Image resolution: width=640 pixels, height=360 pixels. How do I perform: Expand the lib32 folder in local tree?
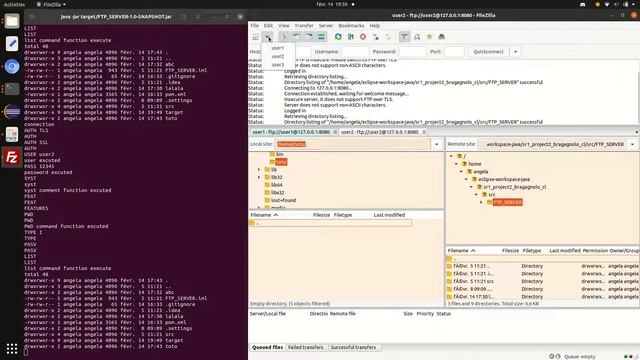[x=259, y=177]
